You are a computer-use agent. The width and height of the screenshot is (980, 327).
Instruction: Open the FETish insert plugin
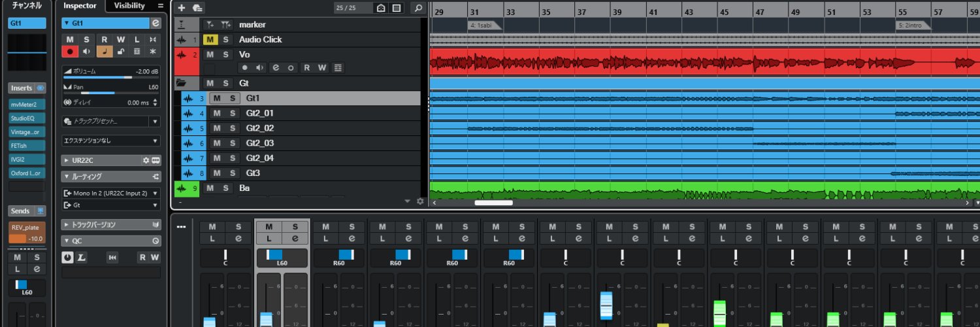27,146
